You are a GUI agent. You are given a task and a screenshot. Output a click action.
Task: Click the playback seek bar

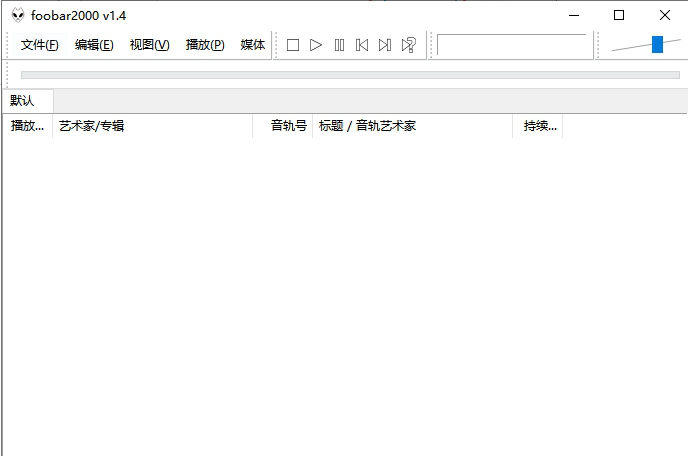tap(350, 75)
